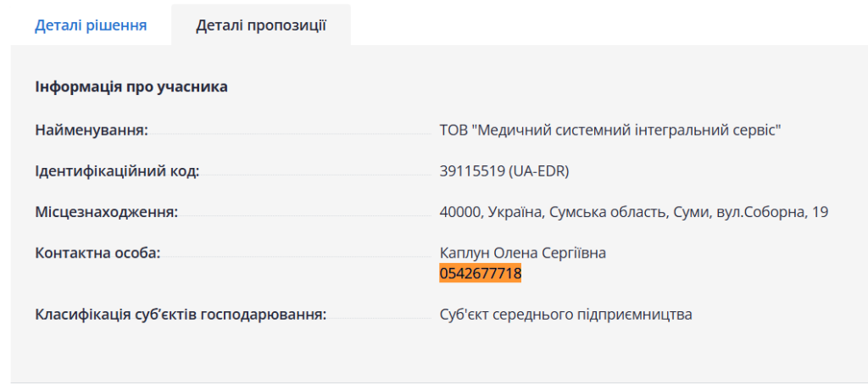Click the identification number 39115519
The height and width of the screenshot is (385, 868).
click(472, 171)
